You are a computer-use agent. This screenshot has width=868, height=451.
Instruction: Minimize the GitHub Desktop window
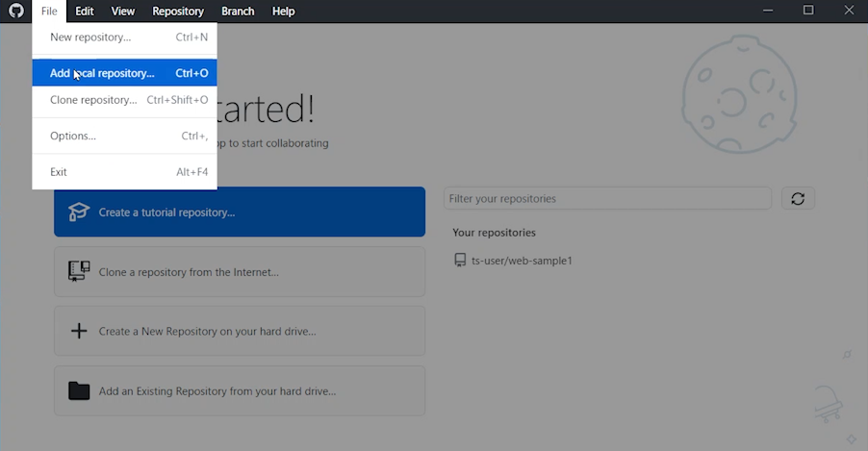coord(768,12)
